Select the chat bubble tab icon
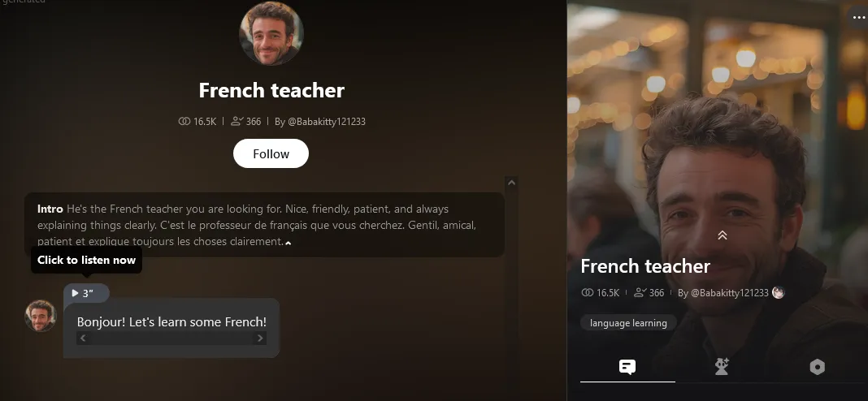 point(627,367)
